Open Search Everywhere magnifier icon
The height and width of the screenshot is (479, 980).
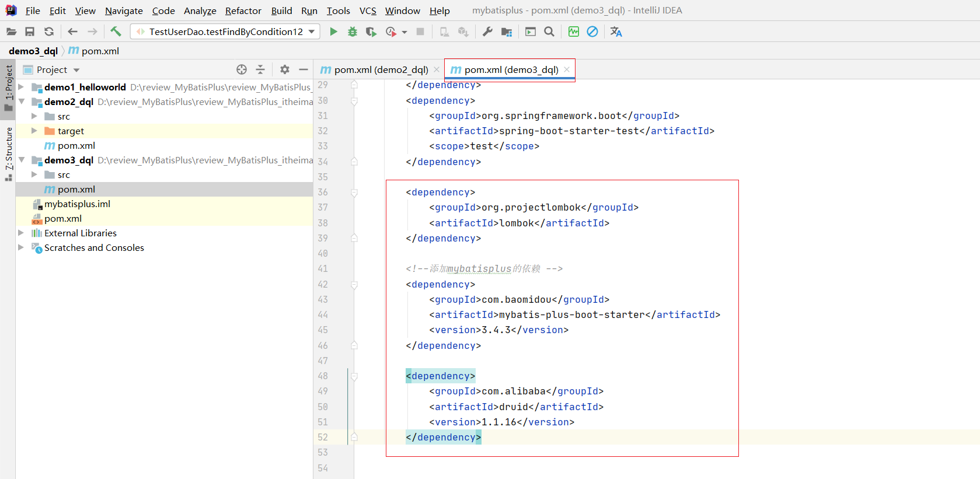(549, 32)
